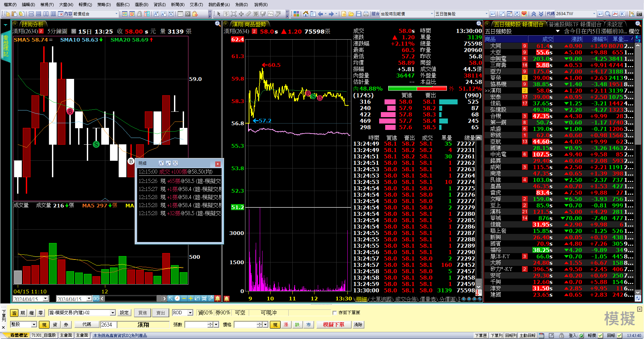Click the padlock icon in the toolbar

139,14
